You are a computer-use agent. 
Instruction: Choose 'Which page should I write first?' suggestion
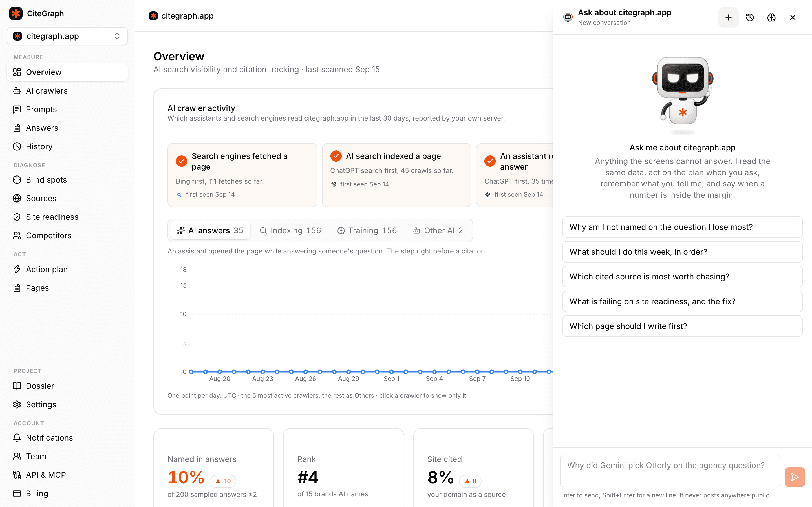coord(682,326)
